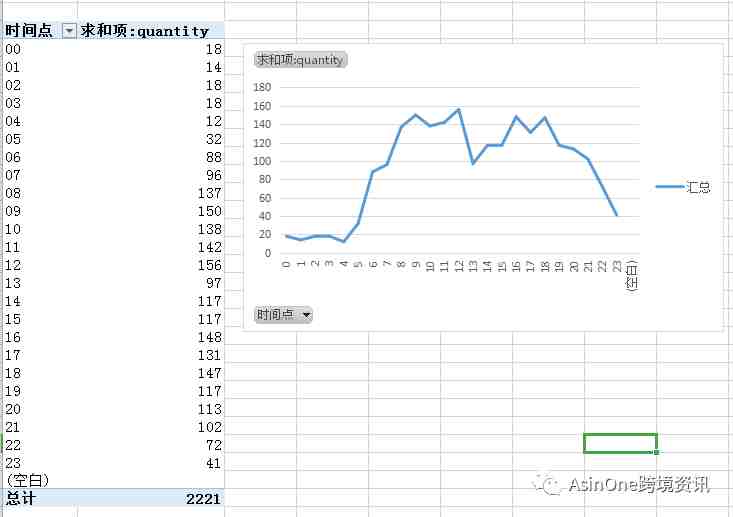The image size is (733, 517).
Task: Select the value 32 for hour 05
Action: [214, 139]
